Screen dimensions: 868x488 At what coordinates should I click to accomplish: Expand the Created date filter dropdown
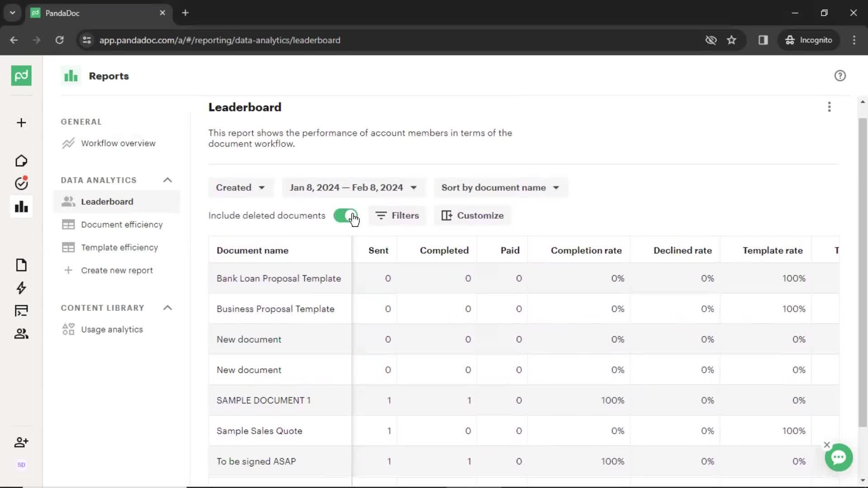(239, 188)
